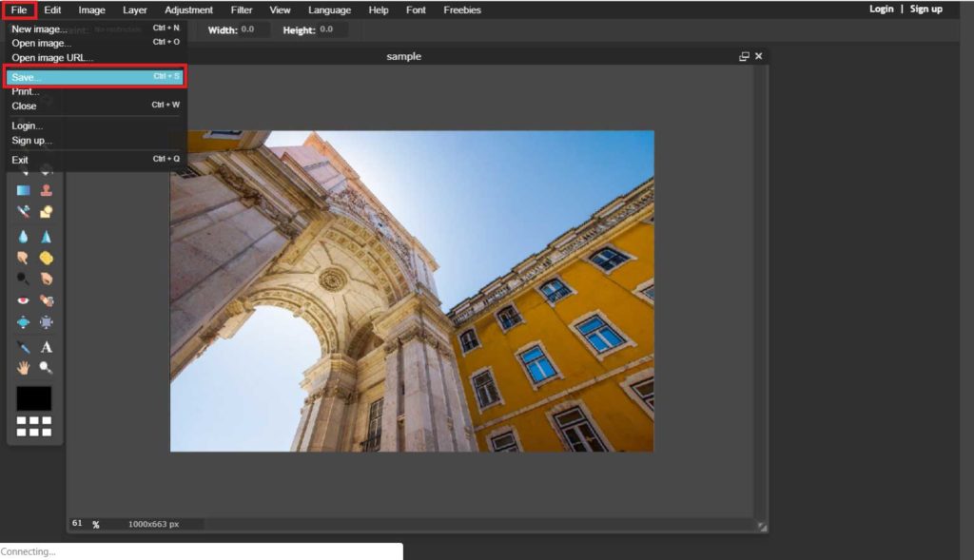Click the Height value field

click(x=332, y=29)
